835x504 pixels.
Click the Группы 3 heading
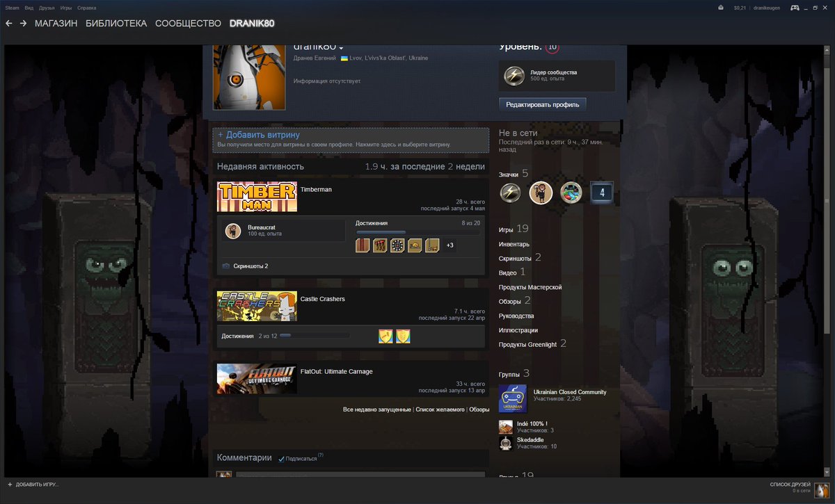point(514,374)
